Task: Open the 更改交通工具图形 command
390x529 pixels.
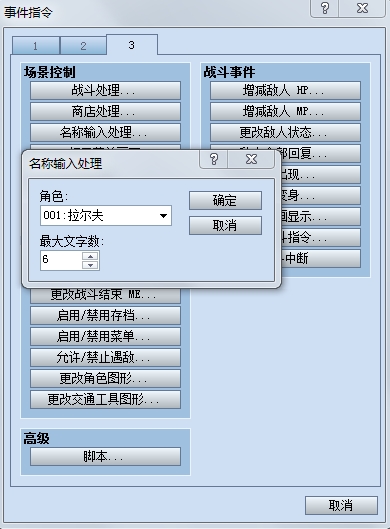Action: click(105, 399)
